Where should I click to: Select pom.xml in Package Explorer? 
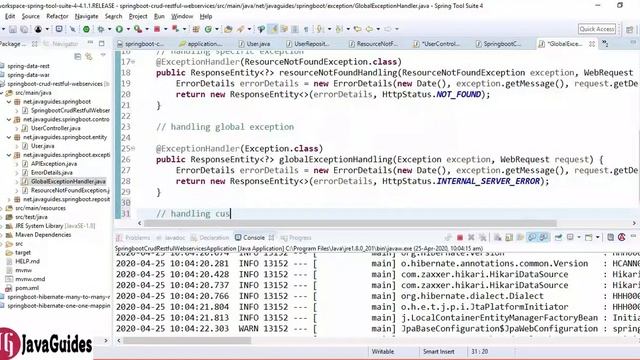click(27, 288)
